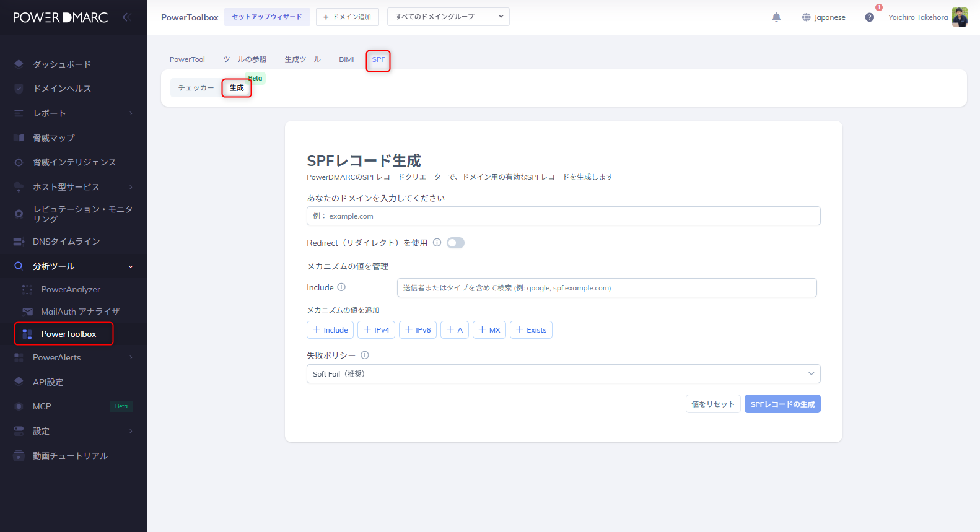
Task: Open the すべてのドメイングループ dropdown
Action: pos(448,17)
